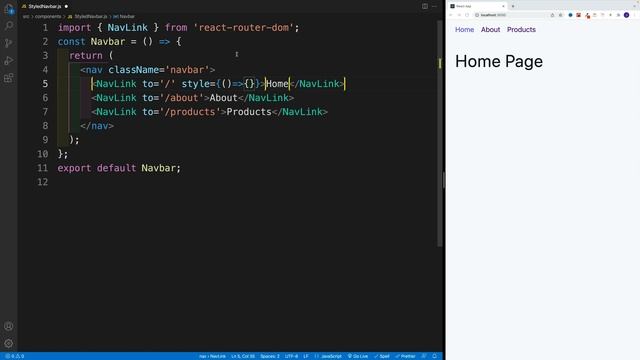
Task: Click the Spell status bar item
Action: click(x=382, y=356)
